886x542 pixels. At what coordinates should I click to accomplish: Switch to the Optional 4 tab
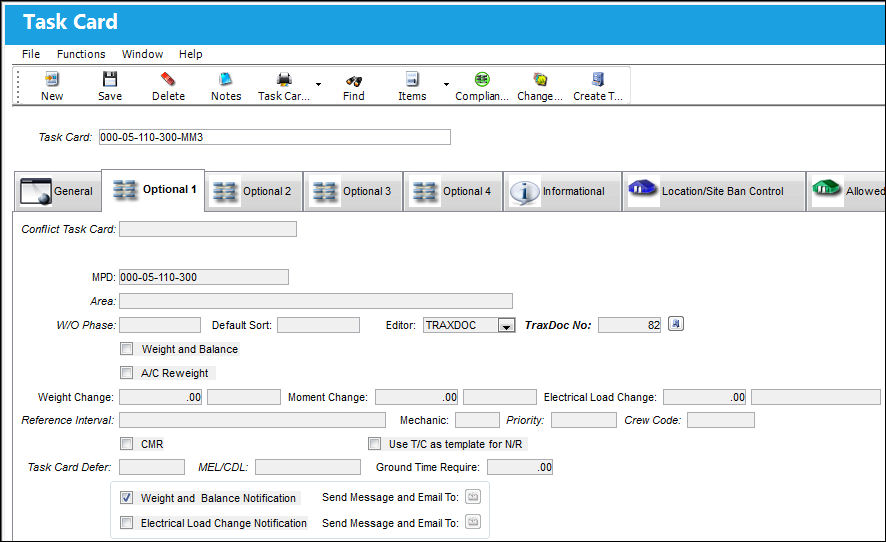[453, 191]
